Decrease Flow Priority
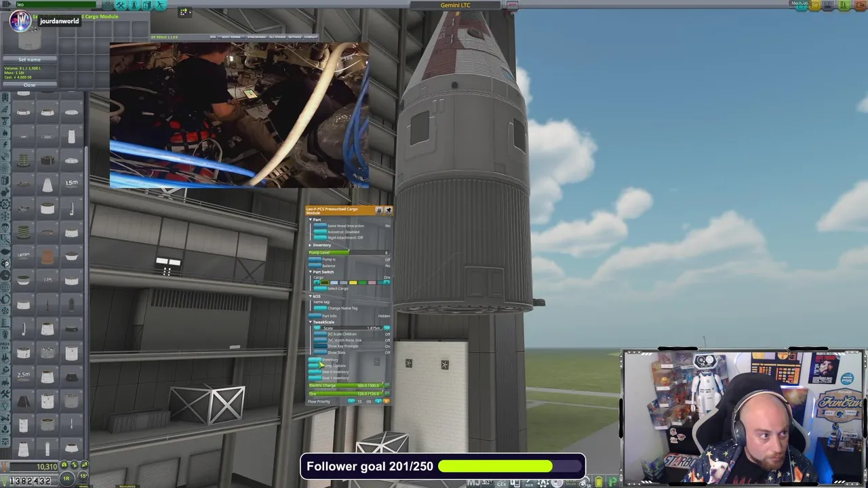868x488 pixels. coord(351,402)
